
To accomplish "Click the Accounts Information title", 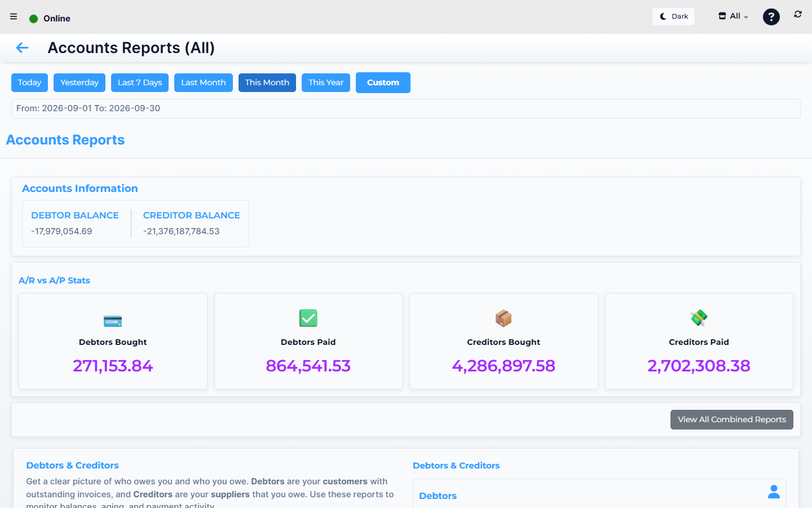I will (80, 189).
